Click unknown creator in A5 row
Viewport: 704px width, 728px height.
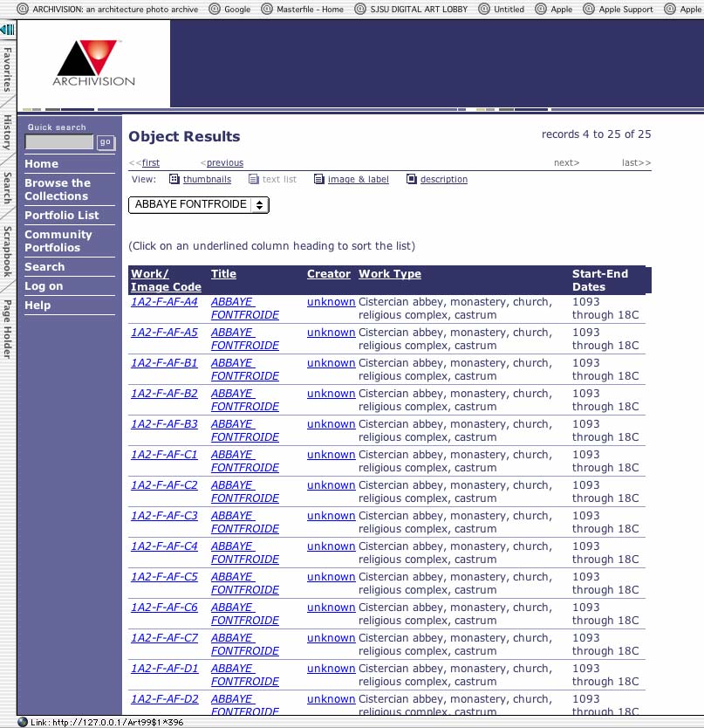click(331, 333)
